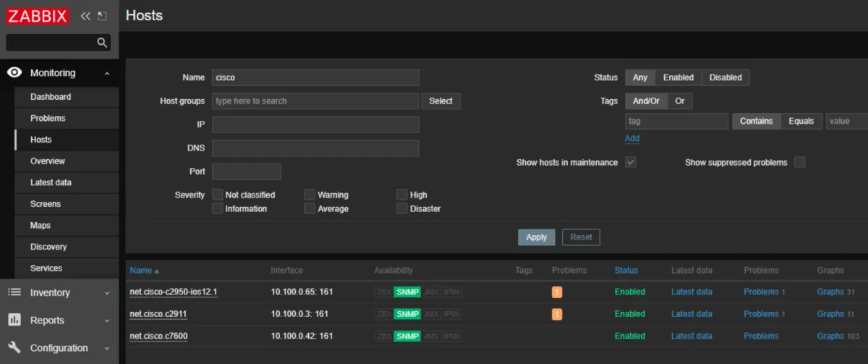Click the Host groups search field

[x=315, y=101]
